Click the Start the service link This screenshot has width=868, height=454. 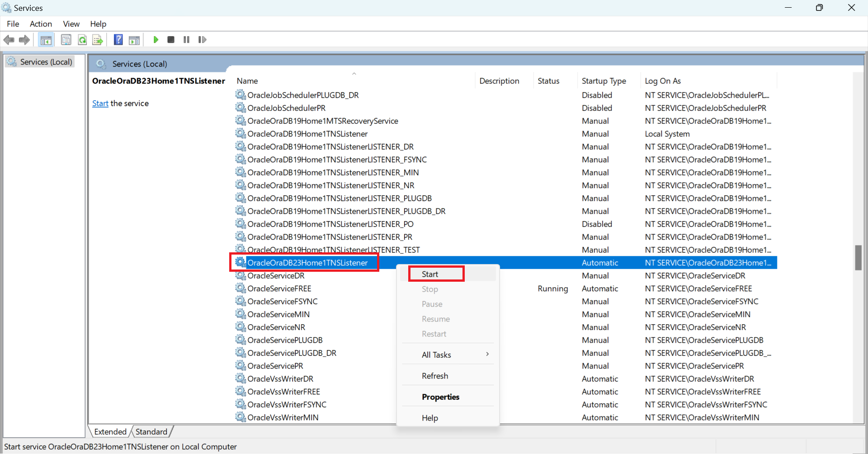point(100,104)
